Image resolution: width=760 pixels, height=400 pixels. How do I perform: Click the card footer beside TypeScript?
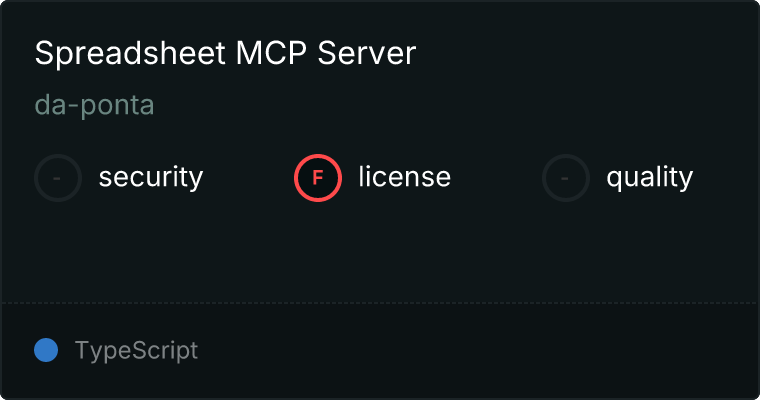pos(477,351)
